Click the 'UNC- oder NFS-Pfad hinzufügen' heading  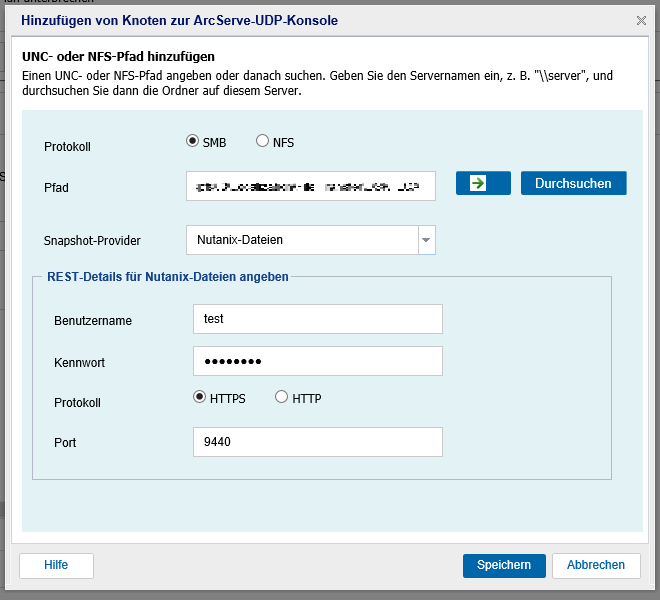click(x=118, y=56)
